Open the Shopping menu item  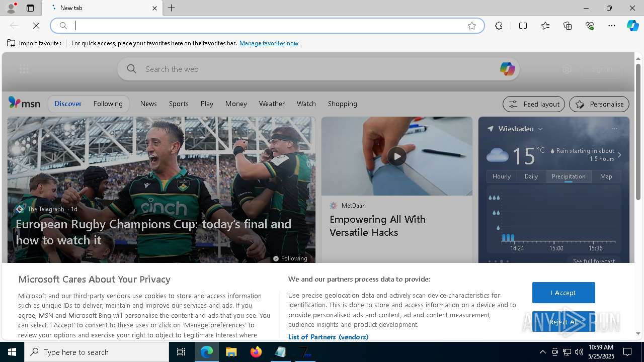coord(343,104)
